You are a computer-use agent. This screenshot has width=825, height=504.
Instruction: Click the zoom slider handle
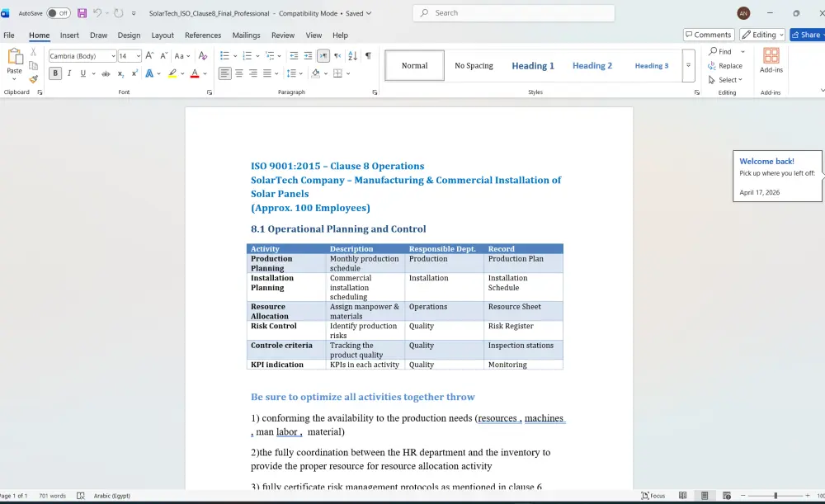pos(775,496)
